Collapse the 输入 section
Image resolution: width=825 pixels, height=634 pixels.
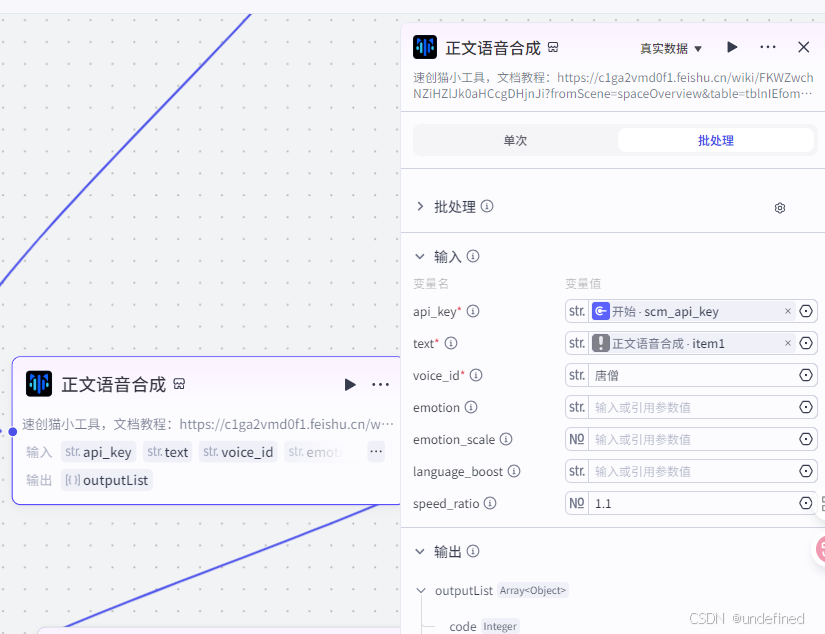(420, 257)
